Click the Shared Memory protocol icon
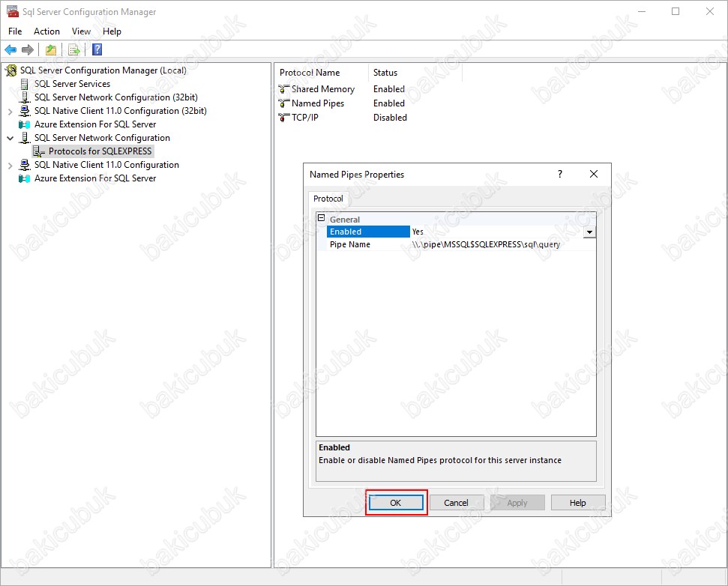The image size is (728, 586). click(283, 89)
